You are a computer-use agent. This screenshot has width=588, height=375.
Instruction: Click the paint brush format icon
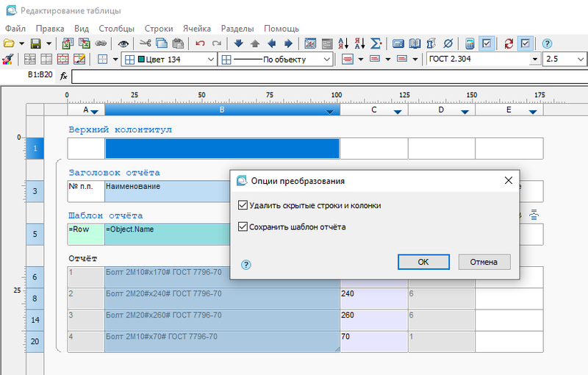8,60
